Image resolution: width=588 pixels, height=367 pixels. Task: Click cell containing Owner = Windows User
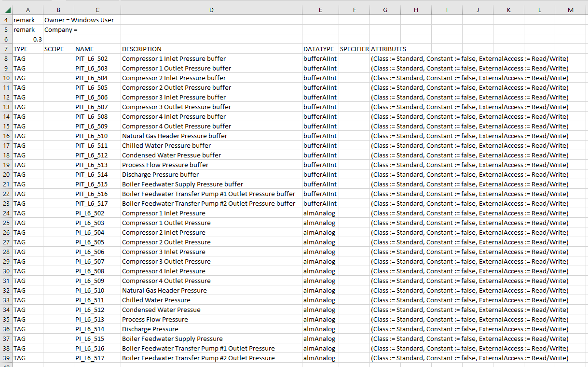(x=79, y=20)
